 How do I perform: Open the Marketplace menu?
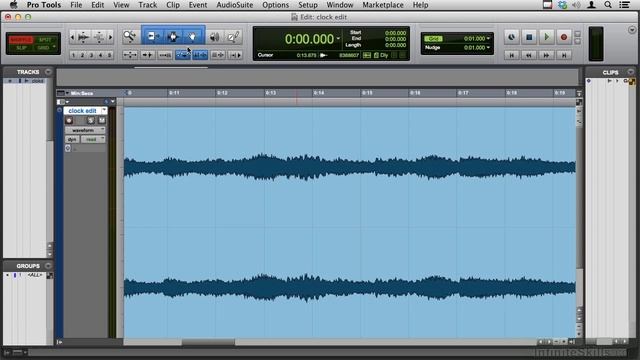383,5
